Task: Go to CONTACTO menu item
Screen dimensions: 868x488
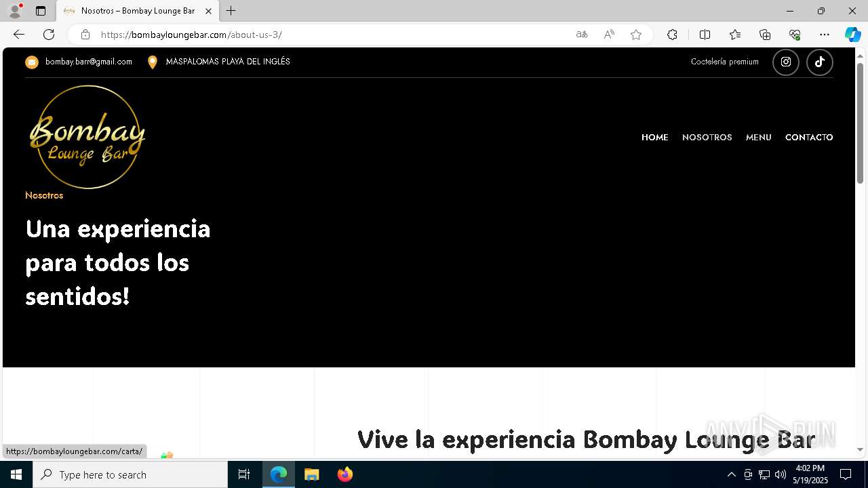Action: point(809,138)
